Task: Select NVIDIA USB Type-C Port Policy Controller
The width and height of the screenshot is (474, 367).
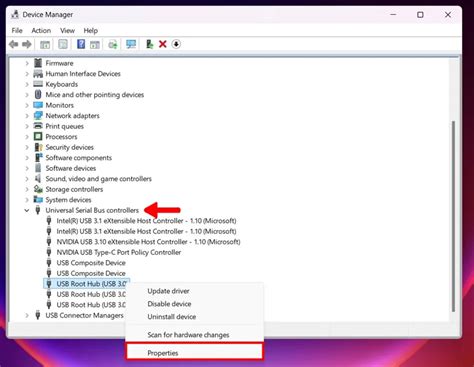Action: [119, 252]
